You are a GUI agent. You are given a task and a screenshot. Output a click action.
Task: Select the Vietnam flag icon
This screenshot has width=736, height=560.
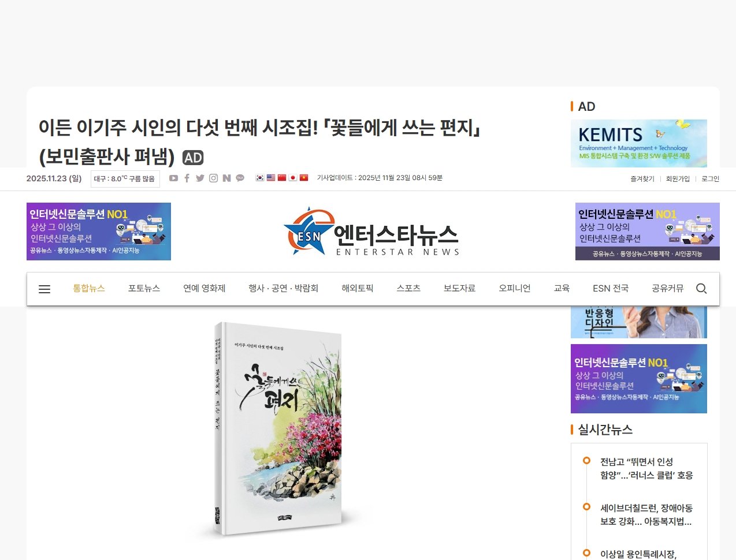304,178
